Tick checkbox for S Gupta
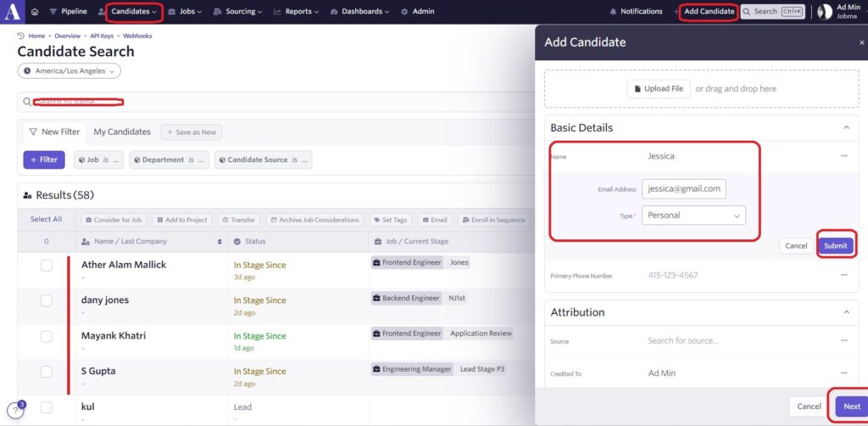The width and height of the screenshot is (868, 426). coord(47,372)
